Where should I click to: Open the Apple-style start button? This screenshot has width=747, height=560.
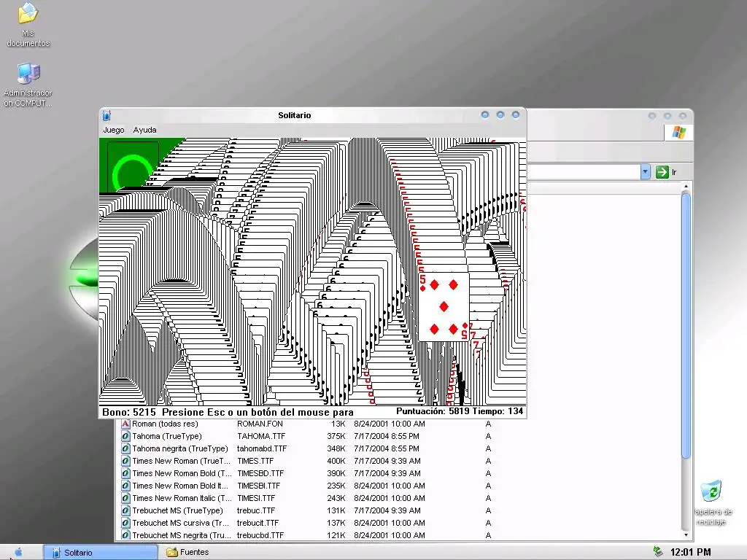tap(18, 553)
